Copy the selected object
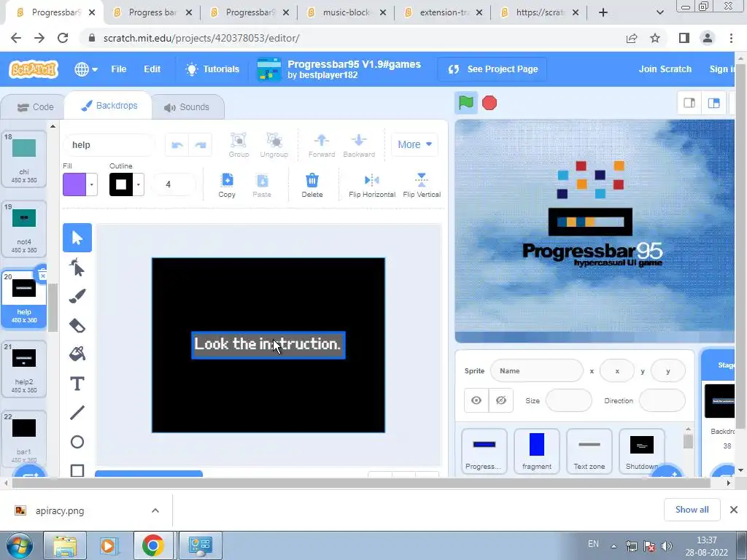 click(x=227, y=184)
